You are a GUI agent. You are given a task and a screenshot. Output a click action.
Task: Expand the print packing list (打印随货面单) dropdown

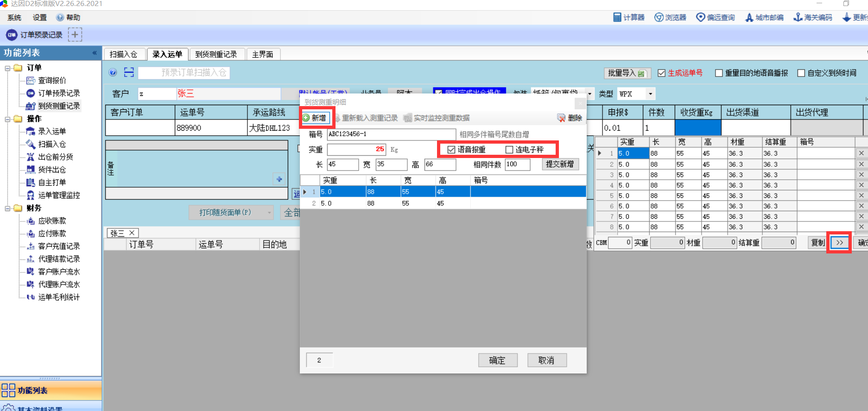pyautogui.click(x=269, y=213)
